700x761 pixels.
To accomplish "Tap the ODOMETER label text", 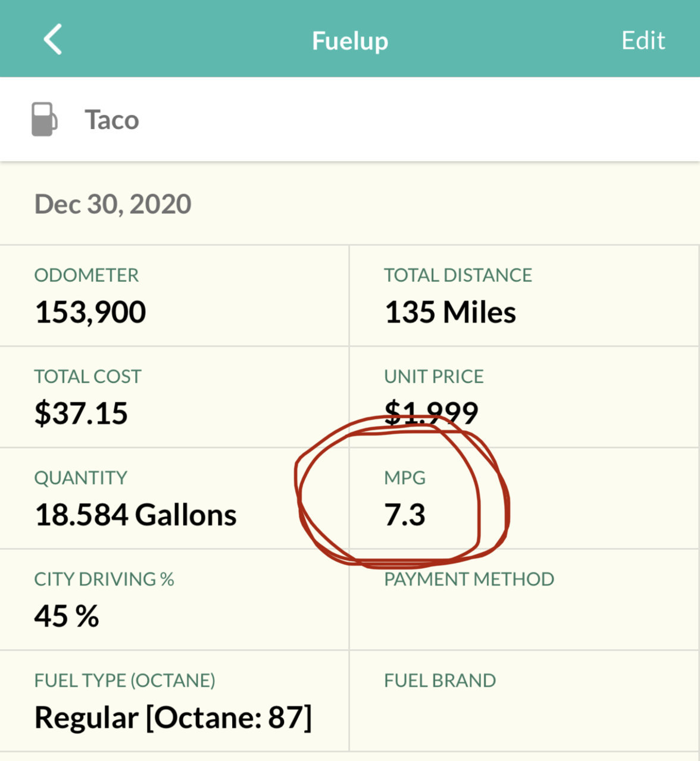I will [86, 275].
